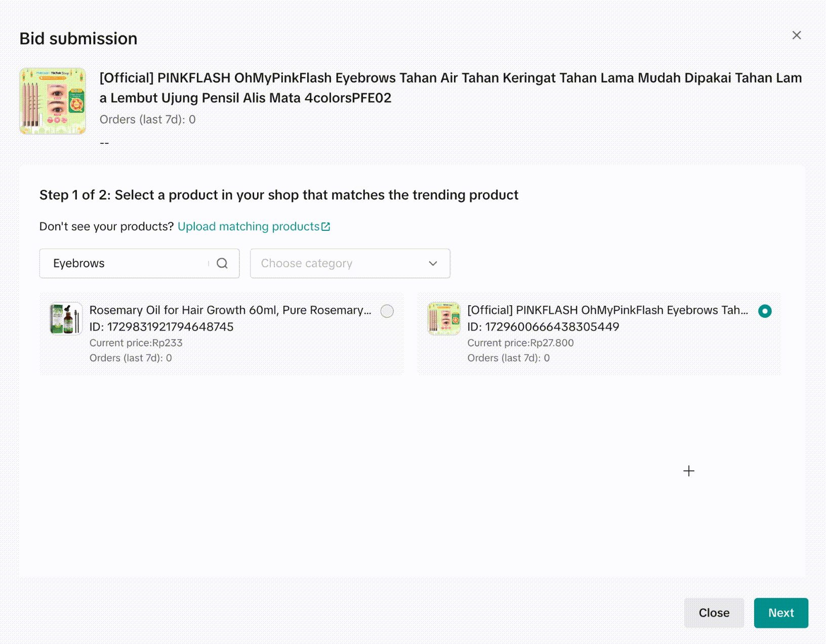This screenshot has height=644, width=826.
Task: Expand category list using chevron arrow
Action: pyautogui.click(x=433, y=263)
